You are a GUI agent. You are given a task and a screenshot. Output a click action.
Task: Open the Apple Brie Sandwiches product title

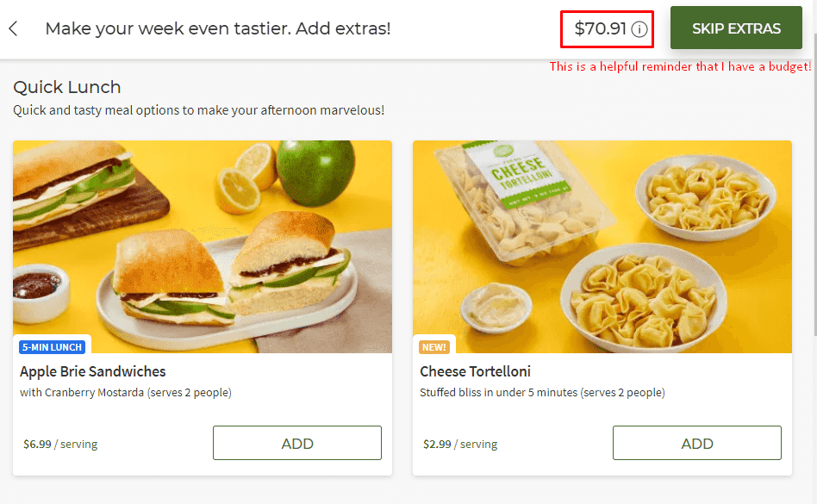click(93, 372)
